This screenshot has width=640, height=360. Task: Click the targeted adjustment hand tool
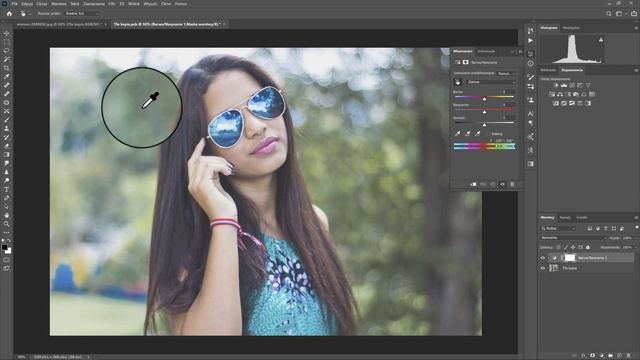[x=458, y=82]
